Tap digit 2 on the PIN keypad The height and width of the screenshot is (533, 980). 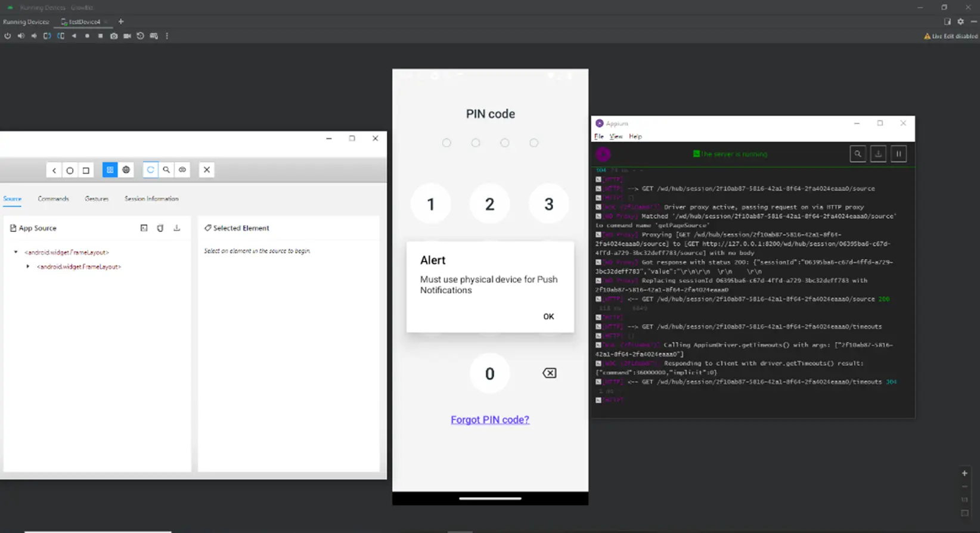[489, 204]
